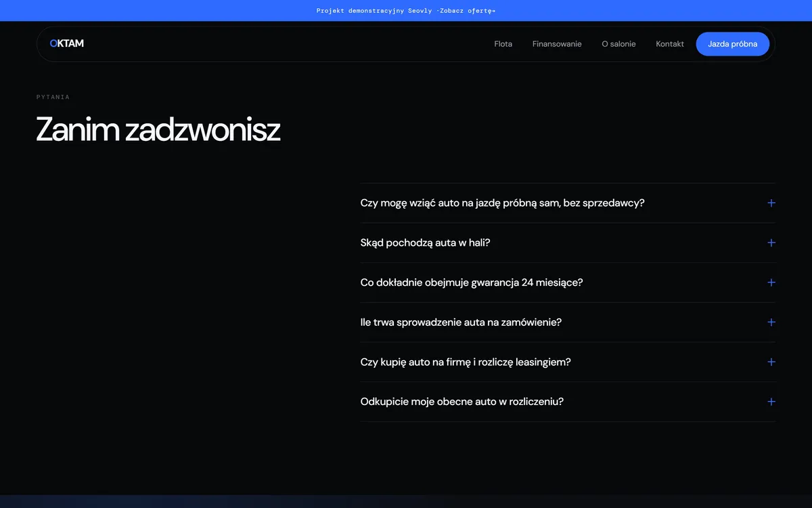Click the 'PYTANIA' section label
This screenshot has height=508, width=812.
pos(53,97)
